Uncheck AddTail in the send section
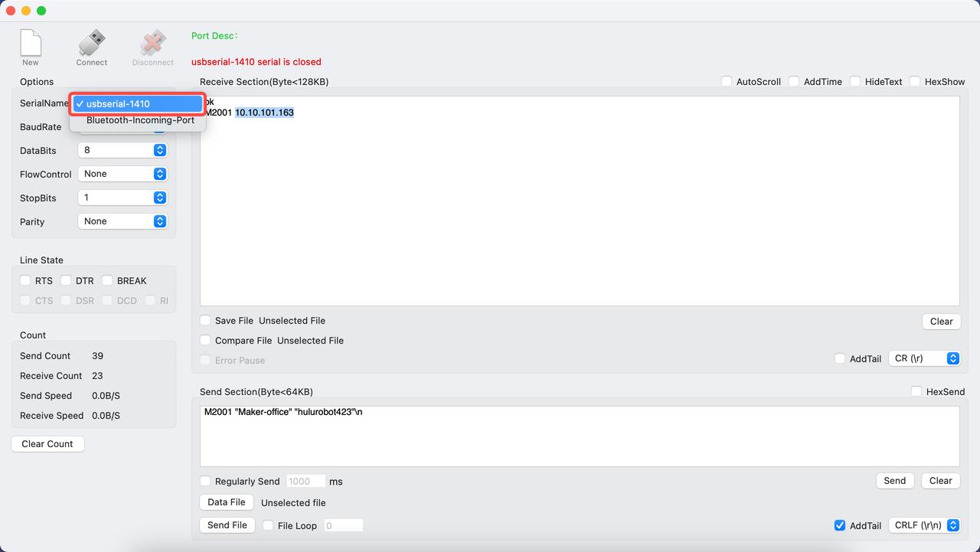This screenshot has width=980, height=552. point(840,525)
